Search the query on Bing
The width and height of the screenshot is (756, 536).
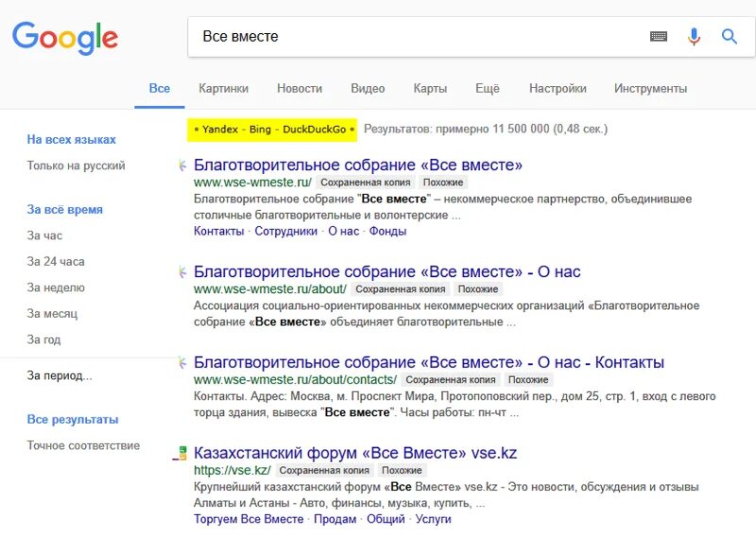pyautogui.click(x=261, y=130)
